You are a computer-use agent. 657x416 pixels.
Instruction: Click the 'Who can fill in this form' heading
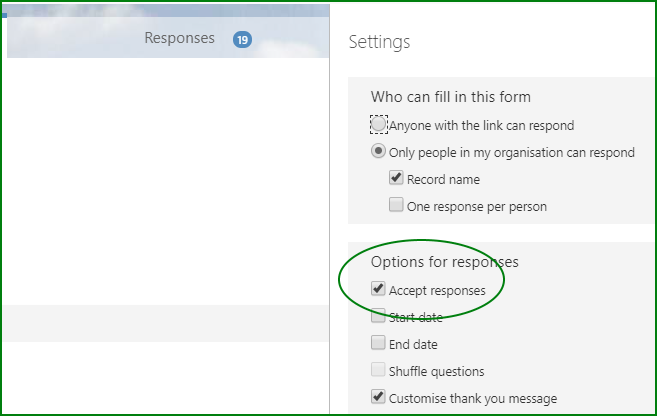450,97
